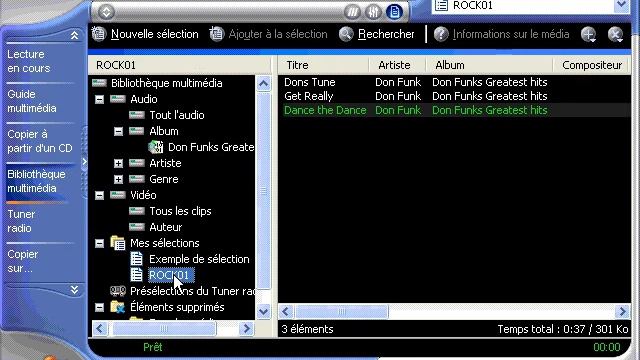
Task: Click the Ajouter à la sélection icon
Action: (x=216, y=34)
